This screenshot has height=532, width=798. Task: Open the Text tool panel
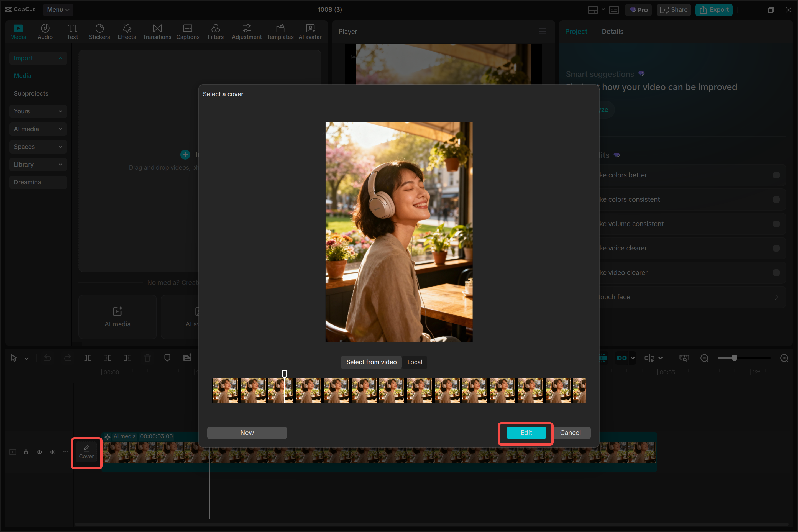pyautogui.click(x=72, y=32)
